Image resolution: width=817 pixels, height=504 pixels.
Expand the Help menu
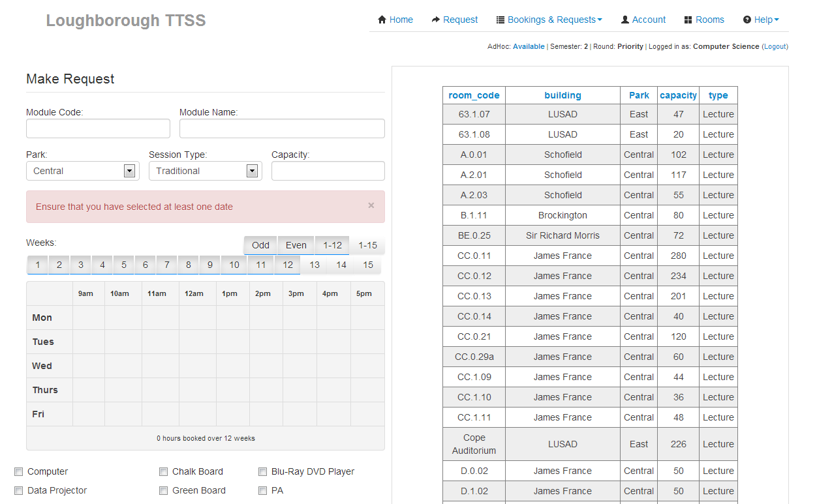[761, 20]
